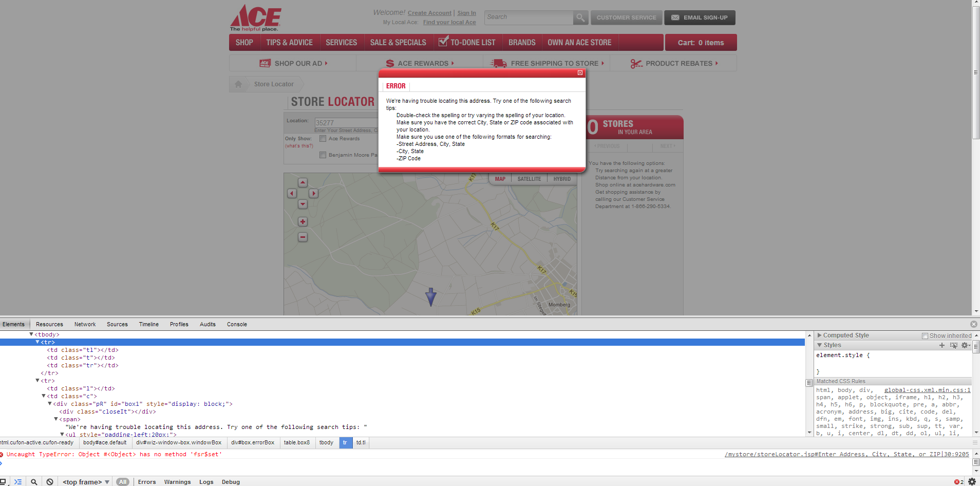This screenshot has width=980, height=486.
Task: Click the map zoom out minus button
Action: [303, 237]
